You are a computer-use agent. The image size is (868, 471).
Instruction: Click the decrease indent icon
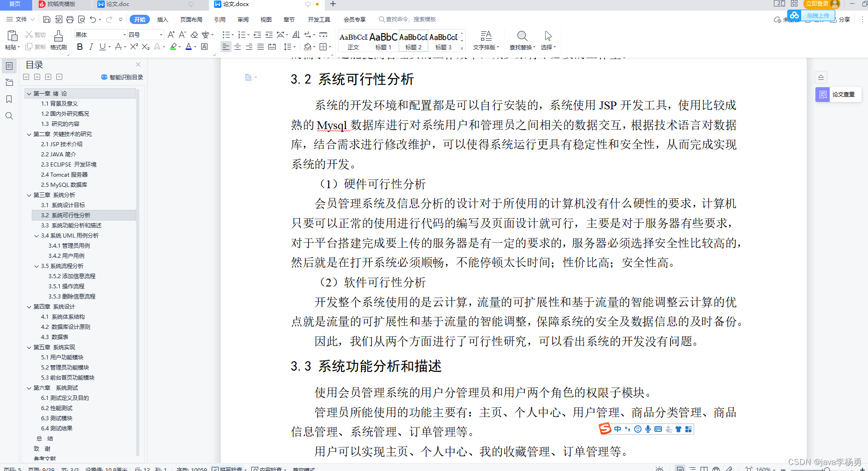pos(257,35)
